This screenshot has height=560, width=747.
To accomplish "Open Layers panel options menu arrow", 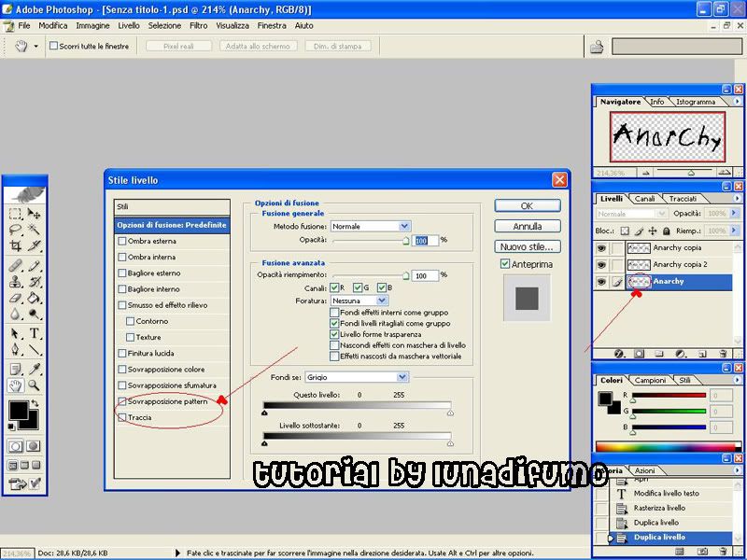I will (x=738, y=198).
